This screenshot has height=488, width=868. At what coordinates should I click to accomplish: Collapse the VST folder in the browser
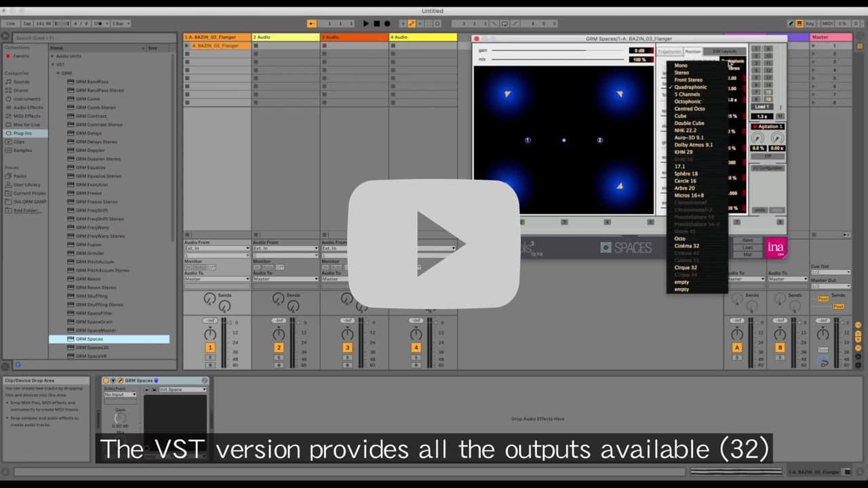tap(54, 64)
